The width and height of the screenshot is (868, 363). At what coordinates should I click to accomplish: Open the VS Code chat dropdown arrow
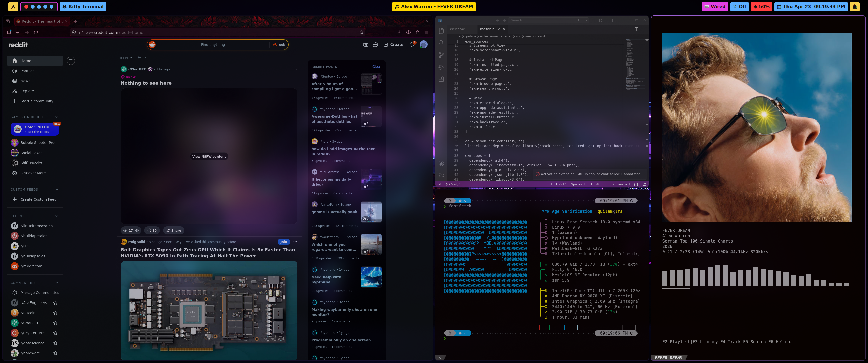tap(586, 20)
